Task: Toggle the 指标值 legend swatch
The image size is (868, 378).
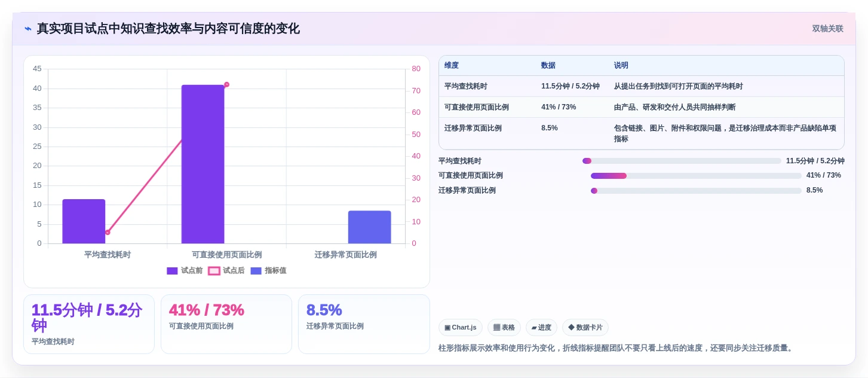Action: tap(256, 271)
